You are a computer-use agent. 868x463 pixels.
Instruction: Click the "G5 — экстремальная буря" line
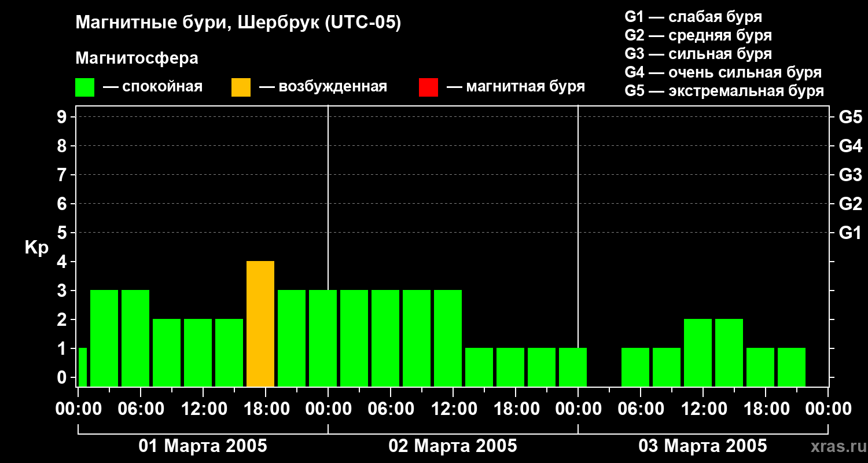tap(724, 91)
